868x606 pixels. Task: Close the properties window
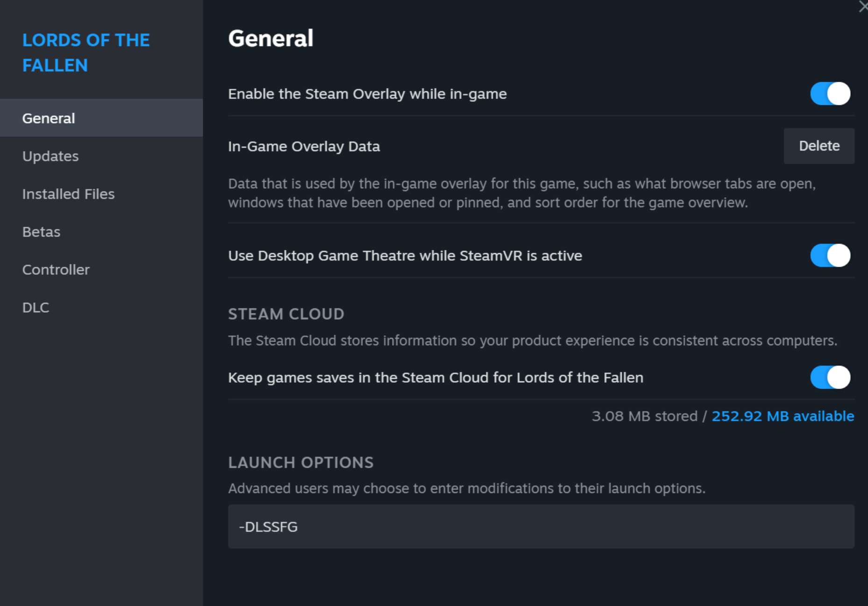tap(863, 7)
